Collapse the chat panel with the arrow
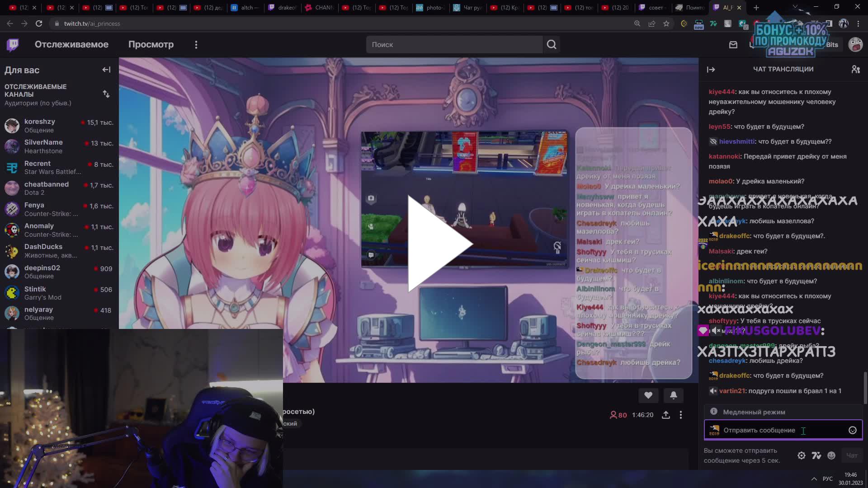Viewport: 868px width, 488px height. (712, 69)
